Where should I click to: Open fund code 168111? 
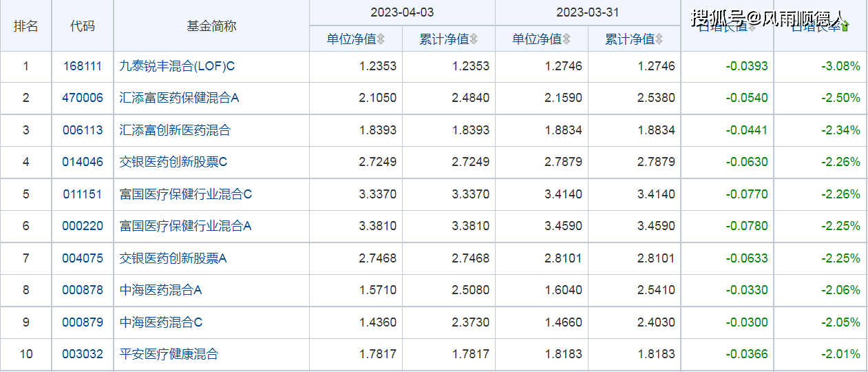click(x=82, y=67)
